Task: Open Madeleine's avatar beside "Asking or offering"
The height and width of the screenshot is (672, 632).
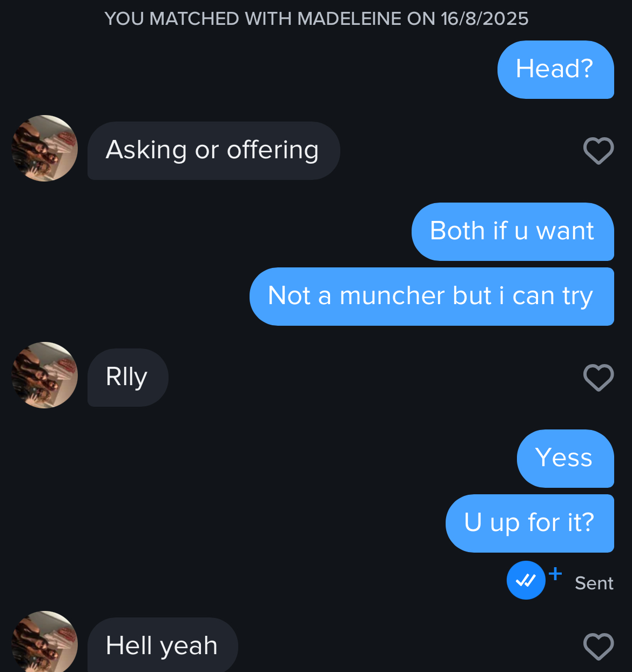Action: tap(45, 148)
